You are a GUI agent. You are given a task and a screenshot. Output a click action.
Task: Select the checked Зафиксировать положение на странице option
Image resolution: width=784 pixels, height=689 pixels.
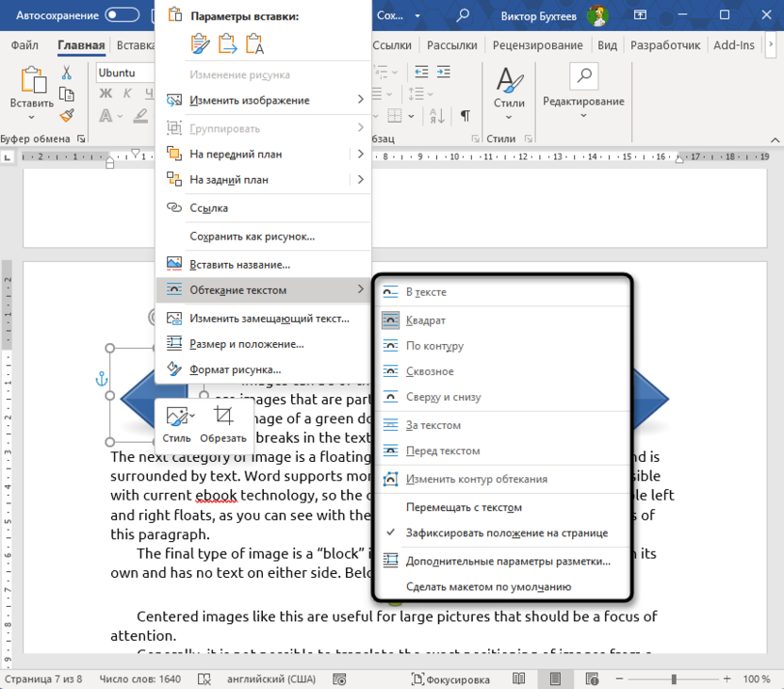(506, 533)
